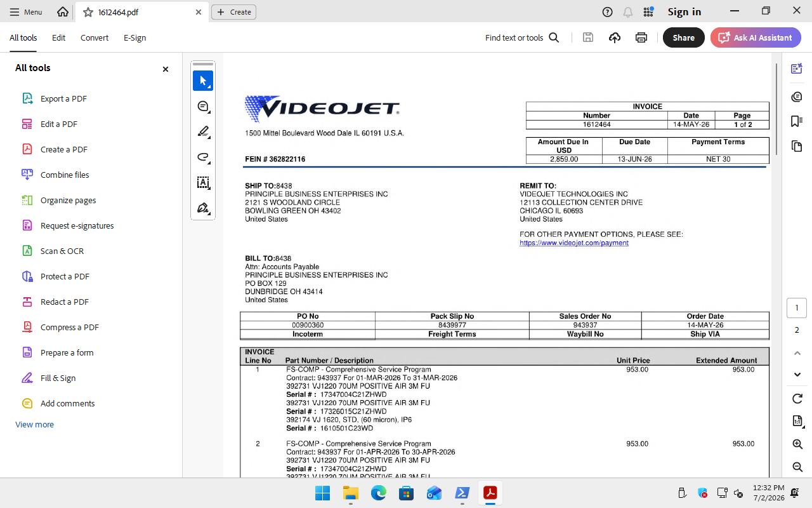Open the Convert menu

pos(95,37)
